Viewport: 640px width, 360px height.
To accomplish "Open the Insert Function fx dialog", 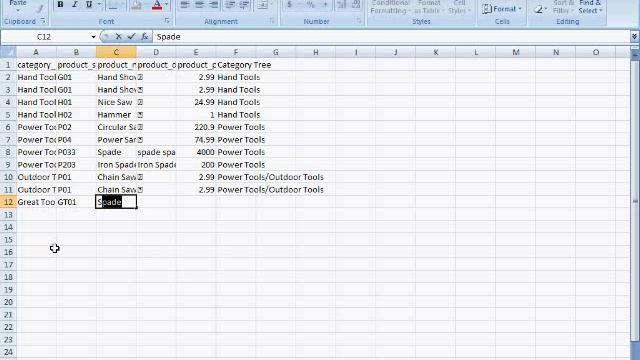I will click(x=144, y=37).
